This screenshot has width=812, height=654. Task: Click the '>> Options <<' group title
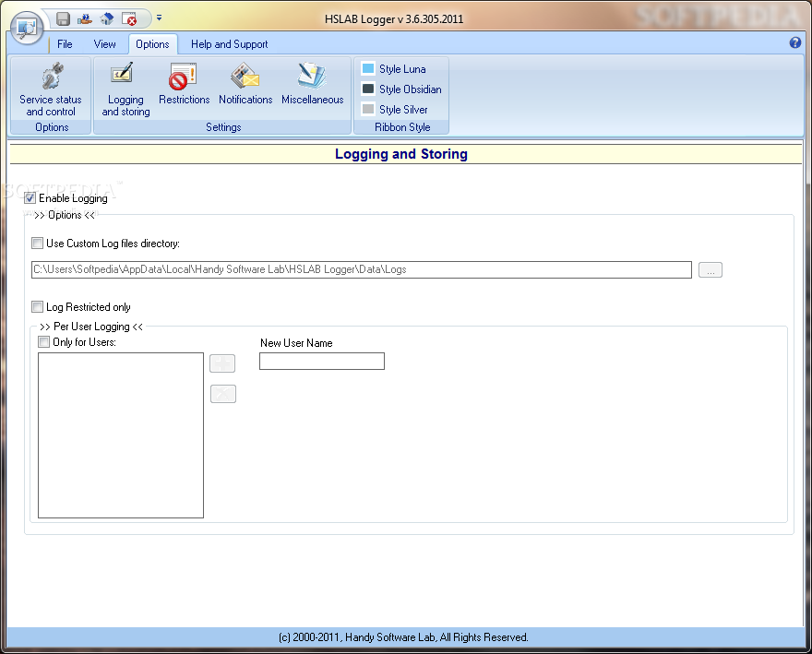click(x=65, y=215)
